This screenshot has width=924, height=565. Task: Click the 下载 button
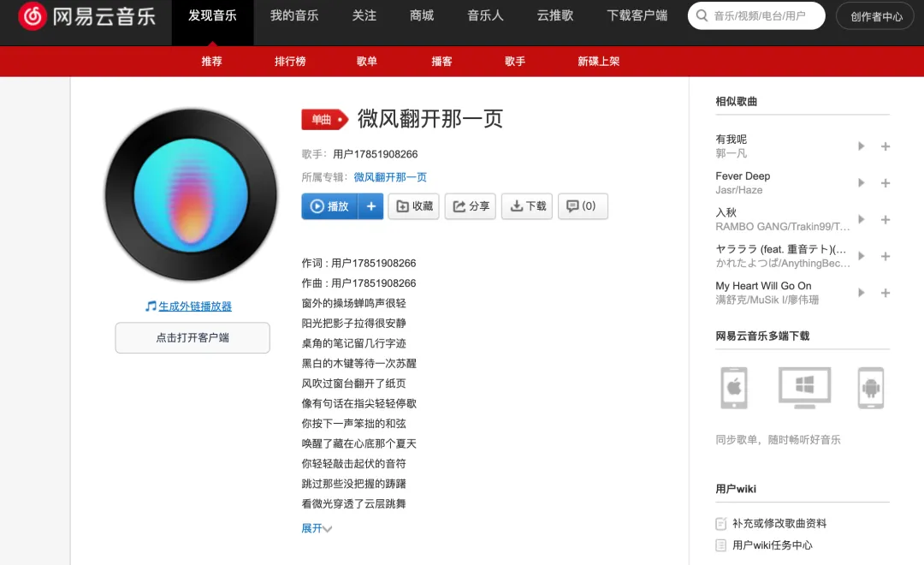click(527, 205)
